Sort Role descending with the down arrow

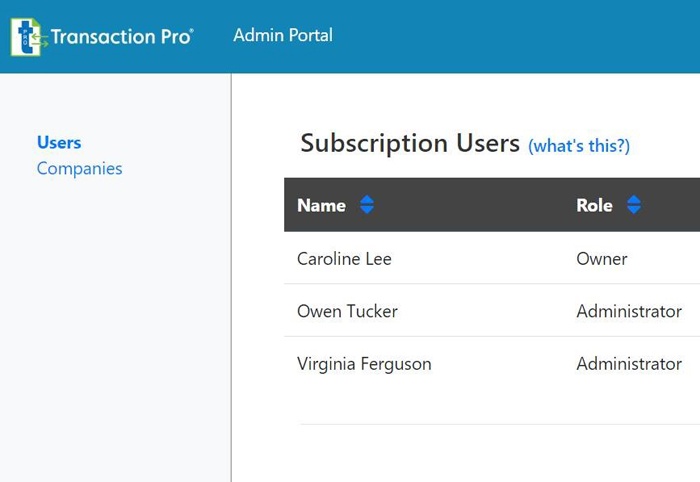click(634, 211)
